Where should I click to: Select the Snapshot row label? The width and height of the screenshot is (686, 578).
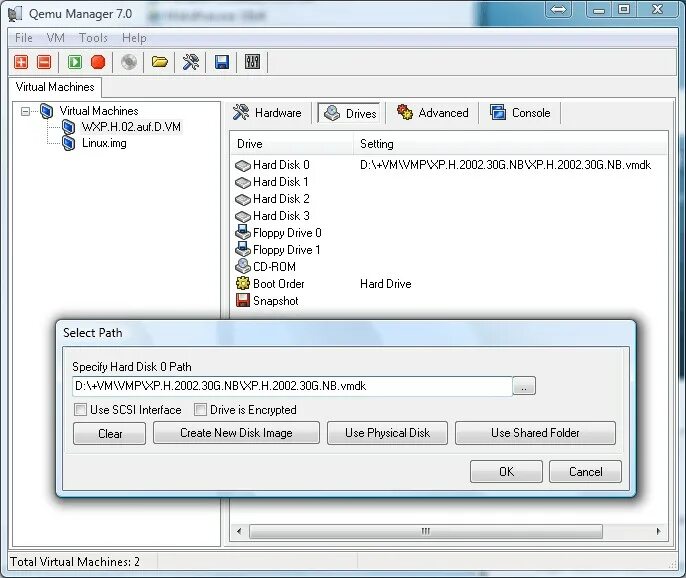[276, 301]
